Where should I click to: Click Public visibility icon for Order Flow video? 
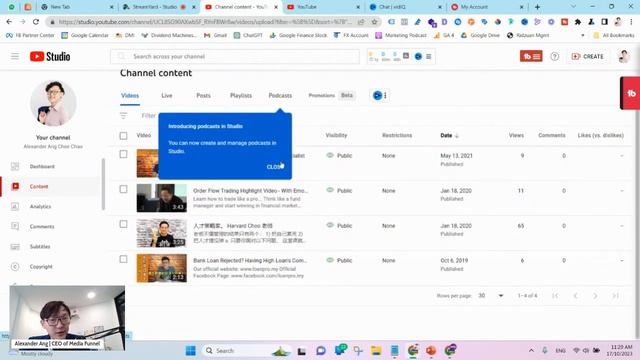[x=330, y=190]
